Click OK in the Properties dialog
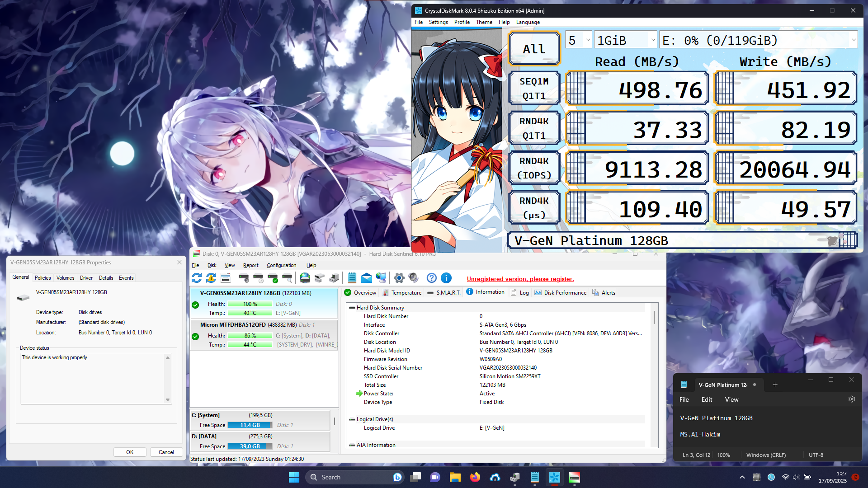Image resolution: width=868 pixels, height=488 pixels. click(130, 452)
